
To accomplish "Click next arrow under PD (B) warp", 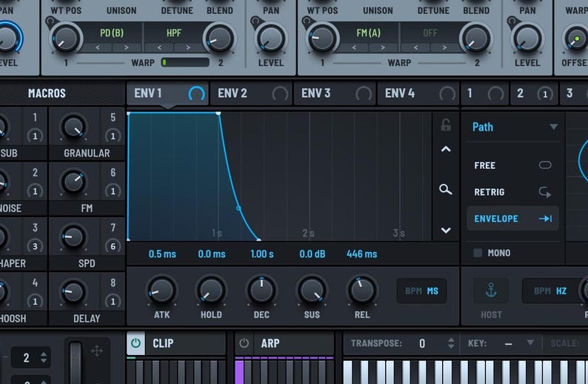I will pyautogui.click(x=127, y=47).
